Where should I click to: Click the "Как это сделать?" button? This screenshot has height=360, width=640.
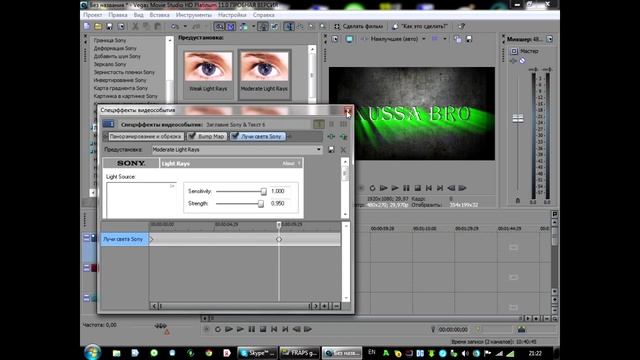(x=420, y=27)
